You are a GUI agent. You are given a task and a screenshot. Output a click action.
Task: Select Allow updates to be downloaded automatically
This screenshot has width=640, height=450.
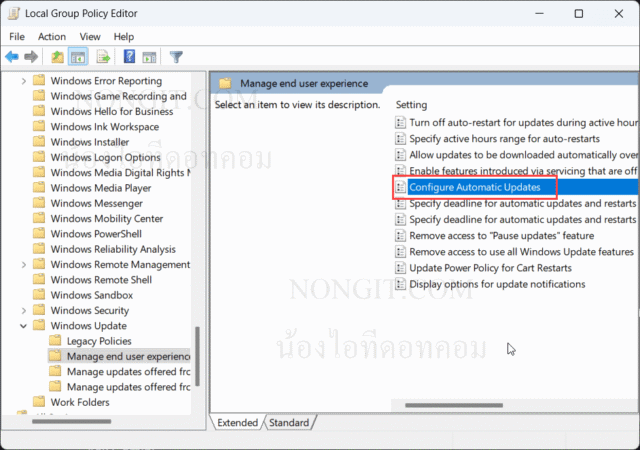(524, 155)
